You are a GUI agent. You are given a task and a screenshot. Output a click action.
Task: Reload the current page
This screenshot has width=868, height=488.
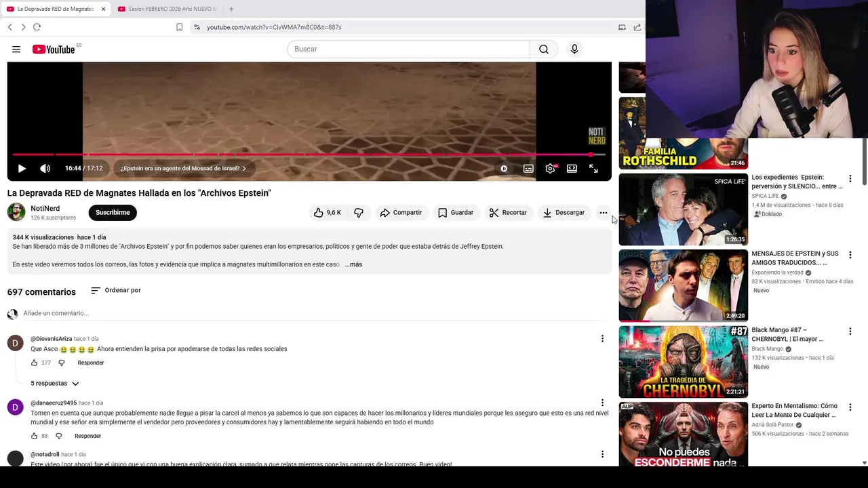pos(37,27)
